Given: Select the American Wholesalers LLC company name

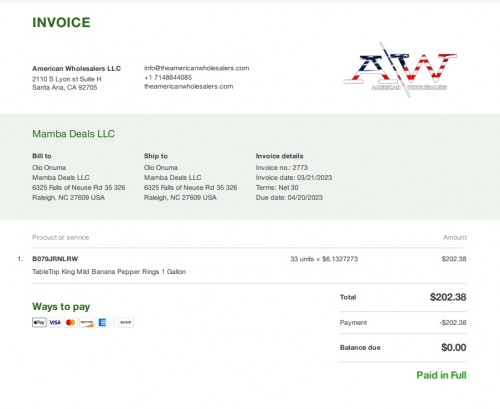Looking at the screenshot, I should tap(76, 68).
